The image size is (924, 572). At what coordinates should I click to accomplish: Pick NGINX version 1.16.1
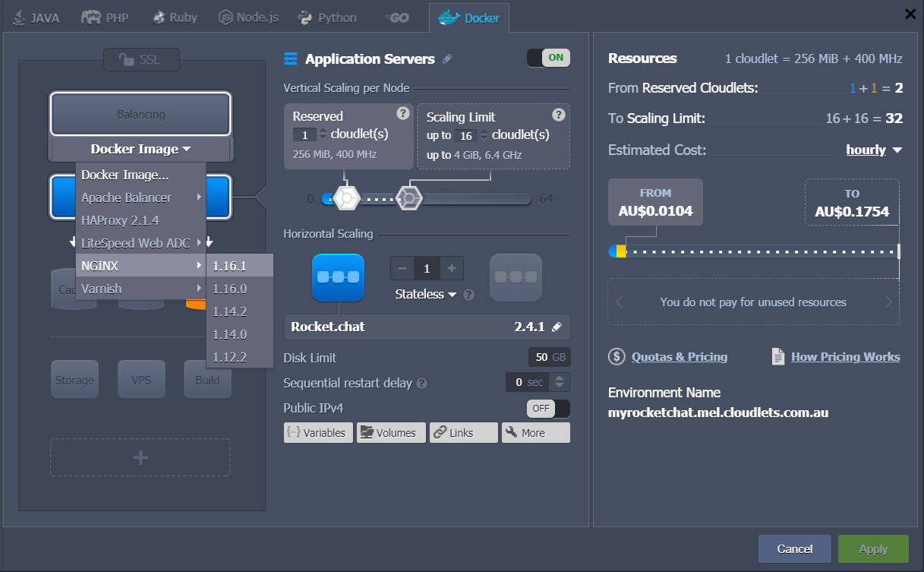pyautogui.click(x=239, y=266)
